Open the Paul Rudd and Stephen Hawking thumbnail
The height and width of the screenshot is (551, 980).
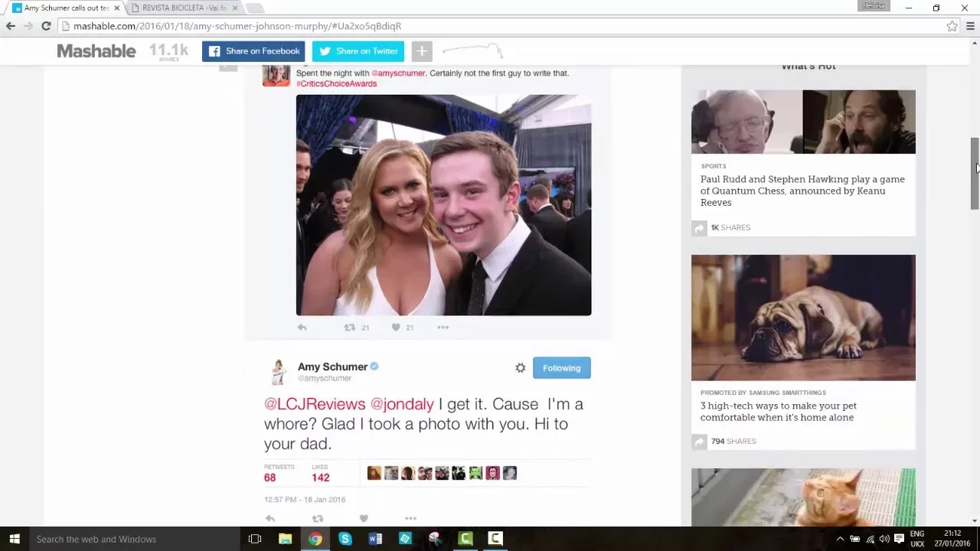pos(803,122)
